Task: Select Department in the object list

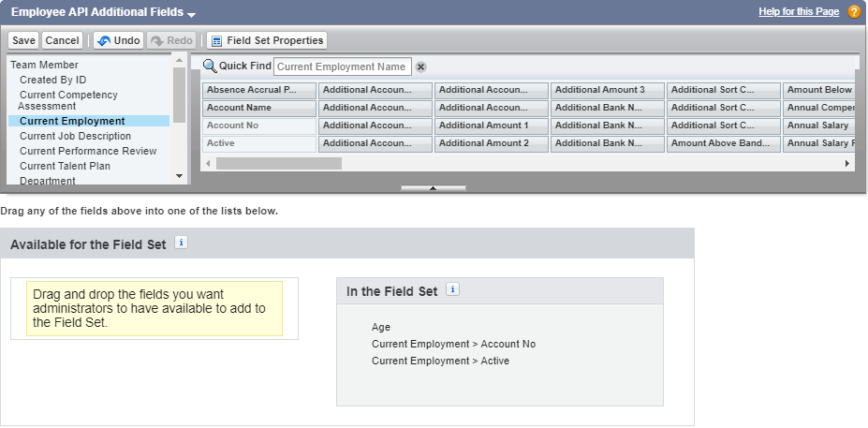Action: [x=48, y=181]
